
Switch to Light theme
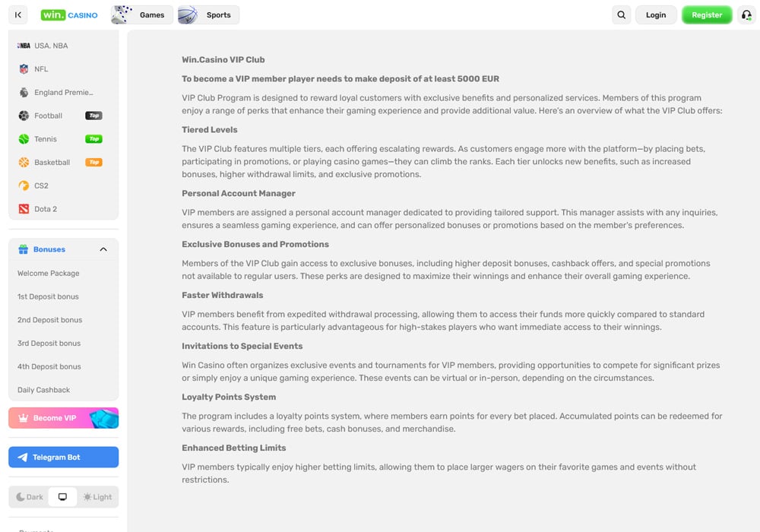point(97,497)
